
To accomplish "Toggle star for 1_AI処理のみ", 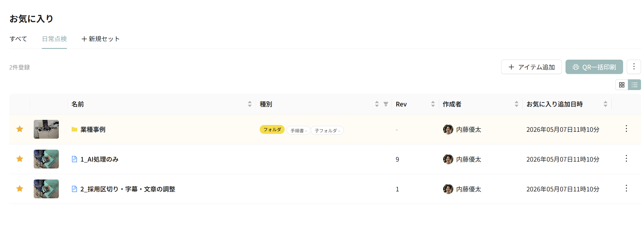I will click(20, 159).
